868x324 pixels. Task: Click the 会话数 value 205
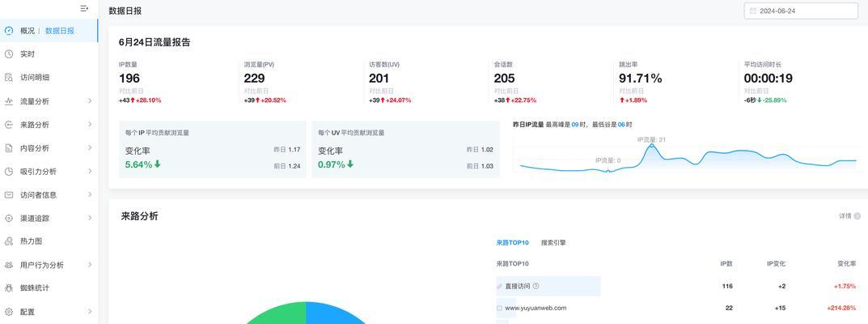pyautogui.click(x=504, y=79)
